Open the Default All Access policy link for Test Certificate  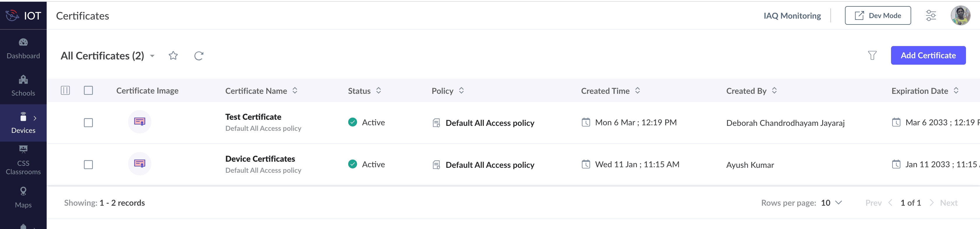pos(490,123)
